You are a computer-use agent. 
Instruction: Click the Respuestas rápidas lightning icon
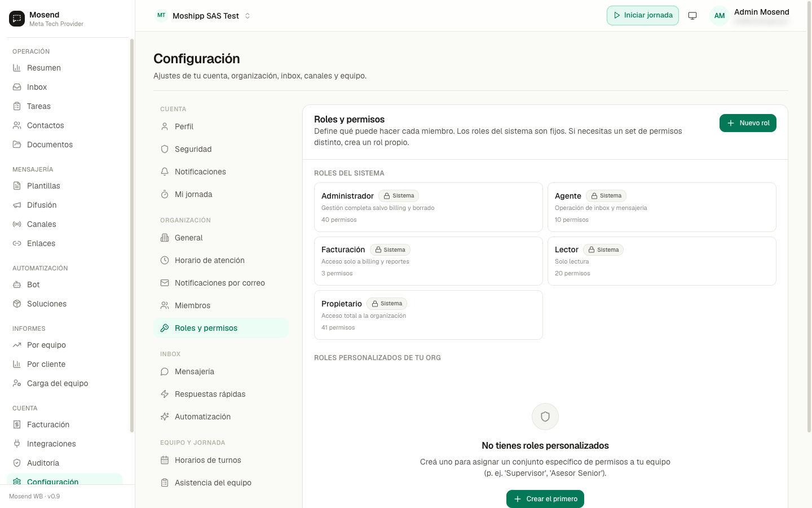[x=165, y=394]
